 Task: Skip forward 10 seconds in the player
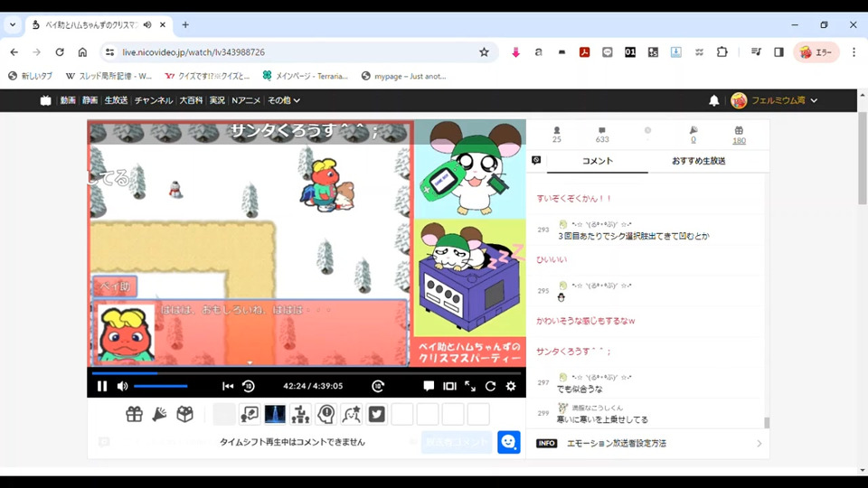click(378, 386)
